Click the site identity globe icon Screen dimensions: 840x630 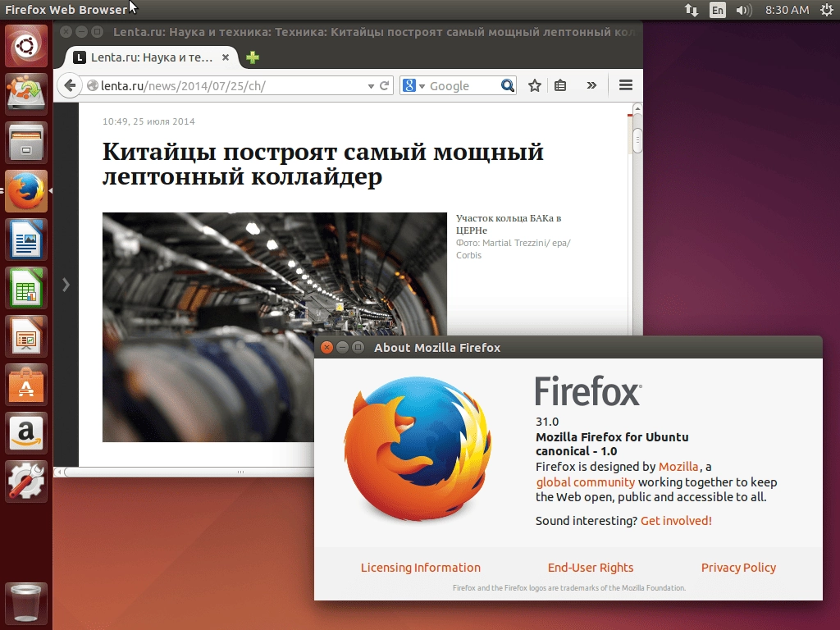coord(92,85)
